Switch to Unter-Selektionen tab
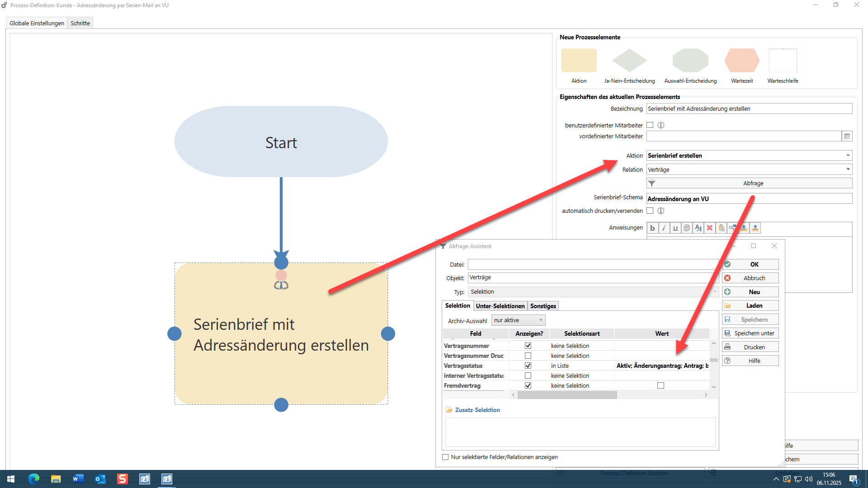 [500, 306]
